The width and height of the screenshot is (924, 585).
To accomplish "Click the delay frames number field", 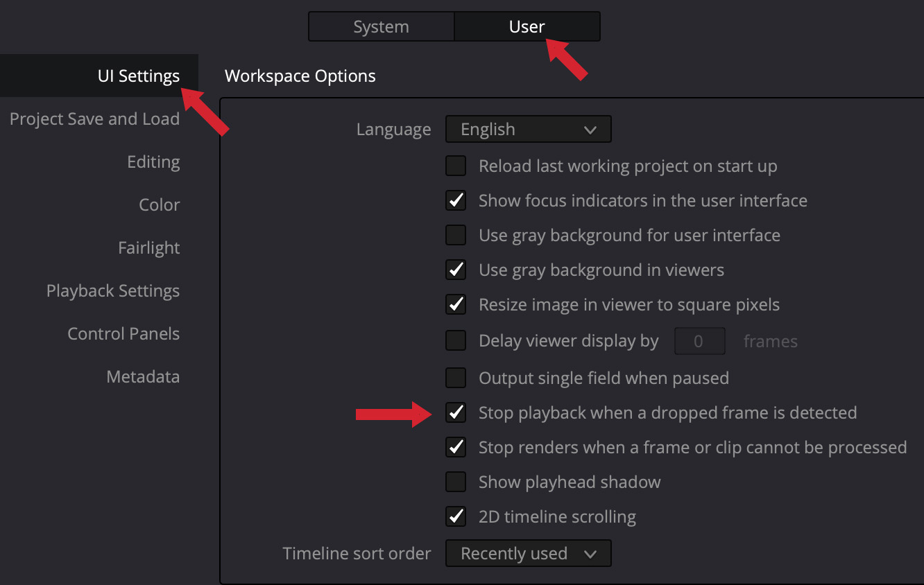I will [x=699, y=341].
